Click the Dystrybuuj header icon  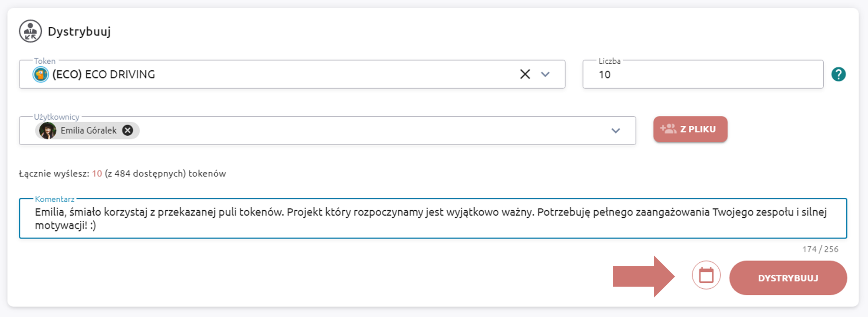pos(30,31)
